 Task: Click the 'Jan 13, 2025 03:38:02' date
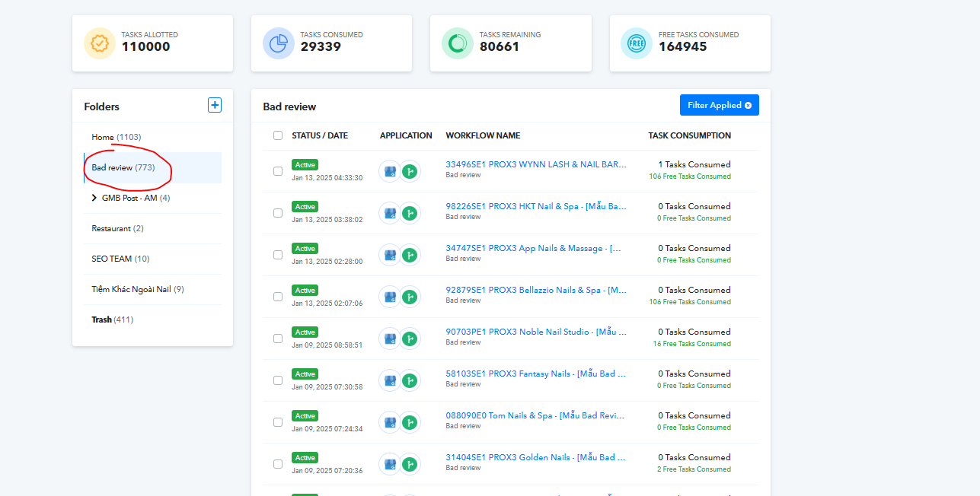coord(327,219)
